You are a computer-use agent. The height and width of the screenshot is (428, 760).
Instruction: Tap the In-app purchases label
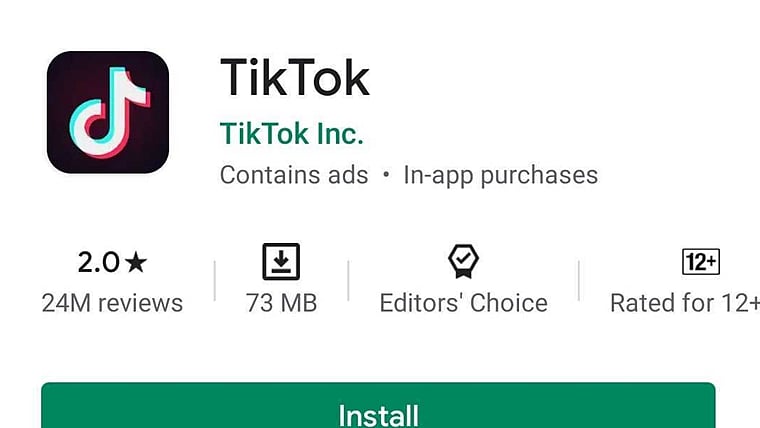point(501,175)
